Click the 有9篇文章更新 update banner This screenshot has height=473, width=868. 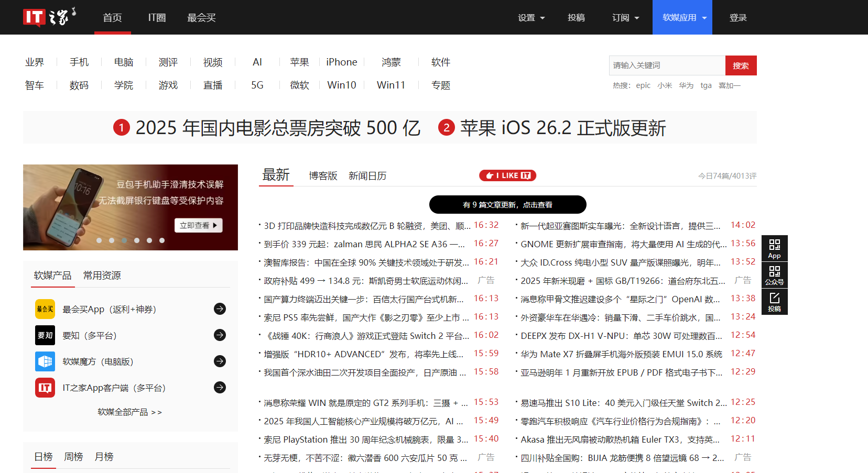pyautogui.click(x=507, y=204)
